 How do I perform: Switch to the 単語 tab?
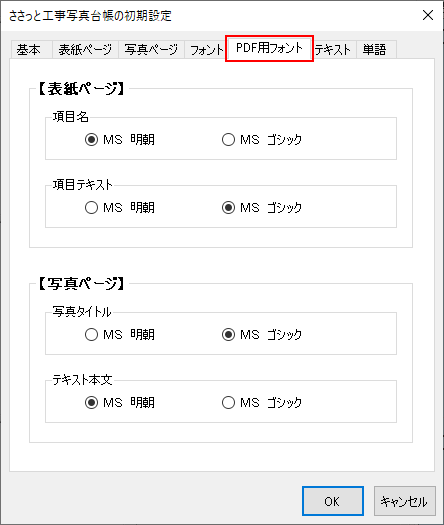[x=376, y=50]
